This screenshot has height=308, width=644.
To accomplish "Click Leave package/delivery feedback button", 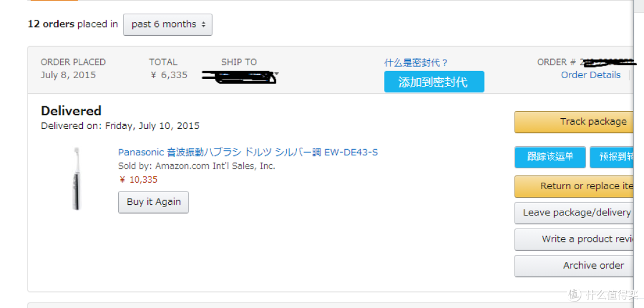I will (x=574, y=212).
